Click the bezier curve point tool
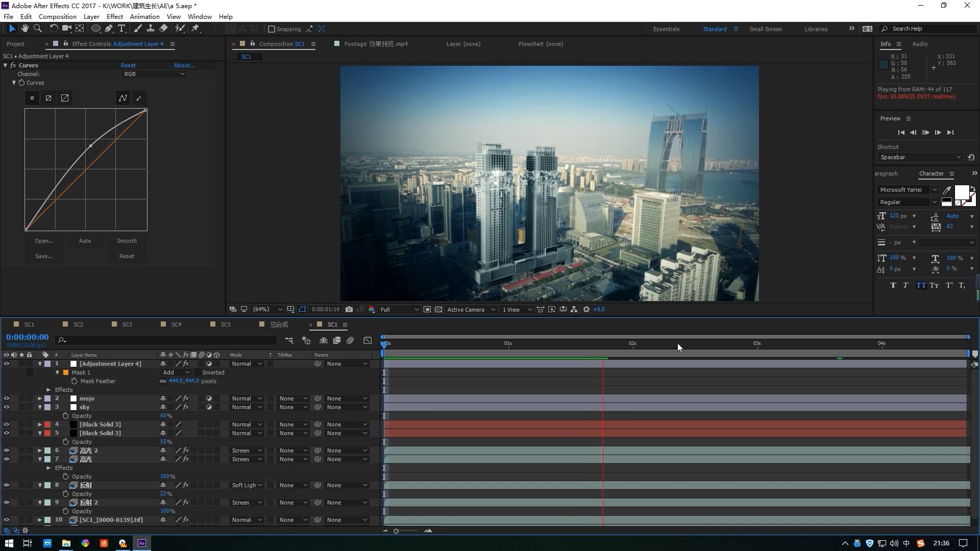The width and height of the screenshot is (980, 551). (x=123, y=98)
